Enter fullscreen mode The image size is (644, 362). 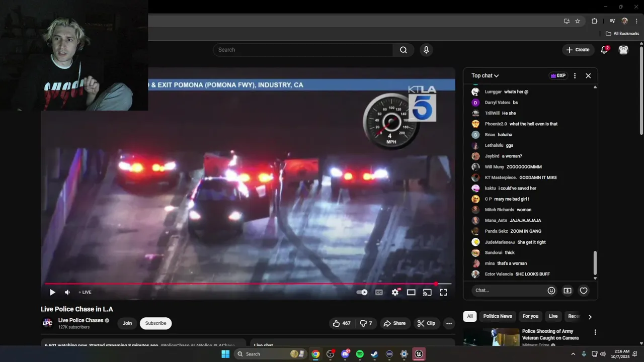pyautogui.click(x=443, y=292)
